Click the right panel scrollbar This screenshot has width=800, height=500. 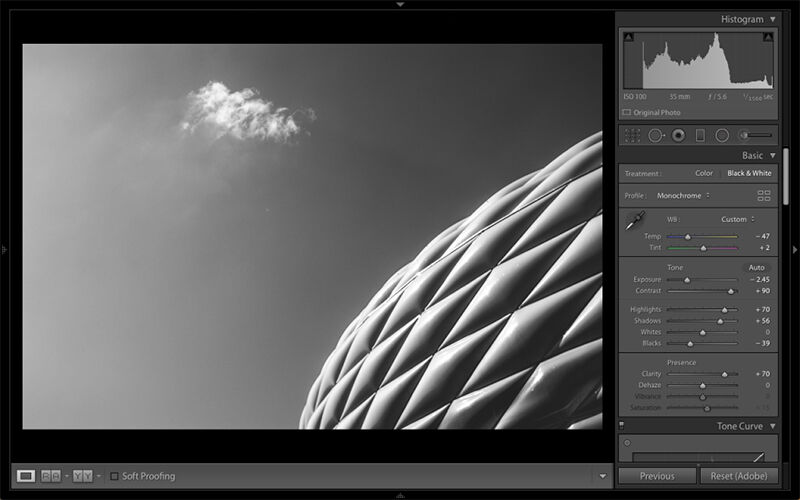pyautogui.click(x=786, y=177)
